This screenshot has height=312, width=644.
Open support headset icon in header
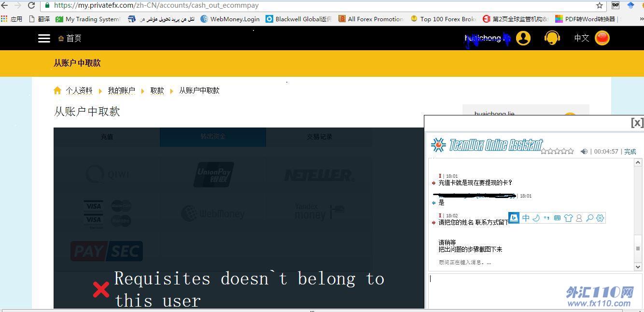pyautogui.click(x=552, y=38)
